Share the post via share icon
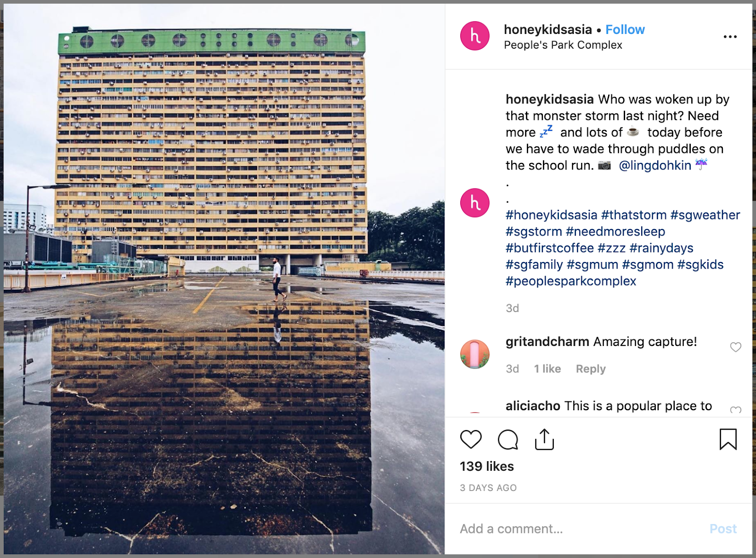Screen dimensions: 756x558 coord(544,439)
